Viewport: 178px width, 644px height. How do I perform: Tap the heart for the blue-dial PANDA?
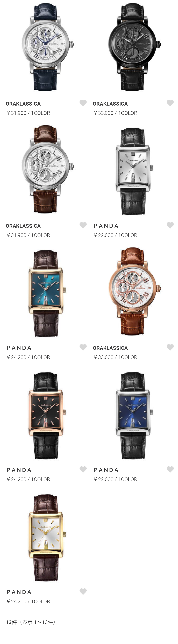(170, 469)
